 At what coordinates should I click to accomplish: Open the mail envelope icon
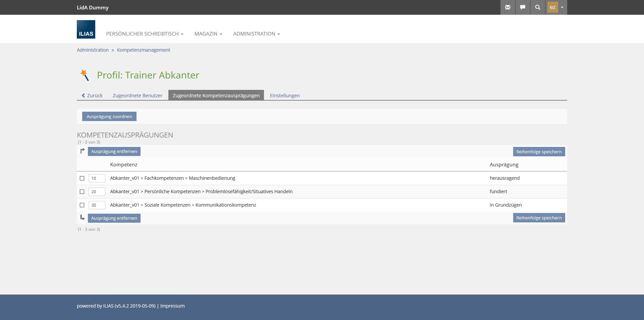tap(507, 7)
